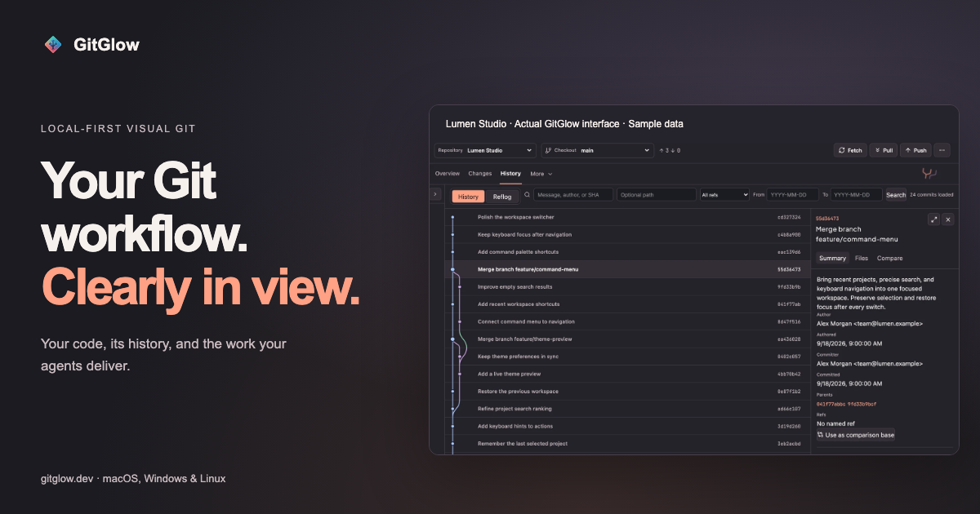Switch to the Changes tab
Viewport: 980px width, 514px height.
click(x=480, y=174)
